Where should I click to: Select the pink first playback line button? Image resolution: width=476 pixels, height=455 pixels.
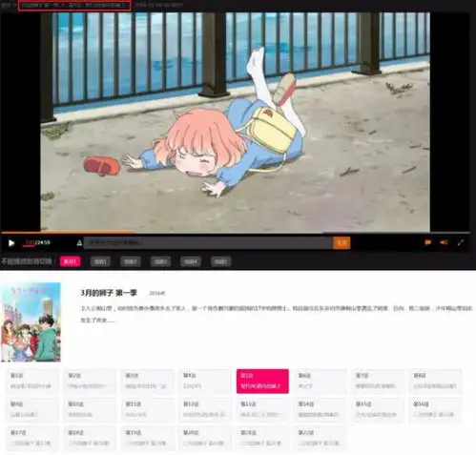coord(70,261)
